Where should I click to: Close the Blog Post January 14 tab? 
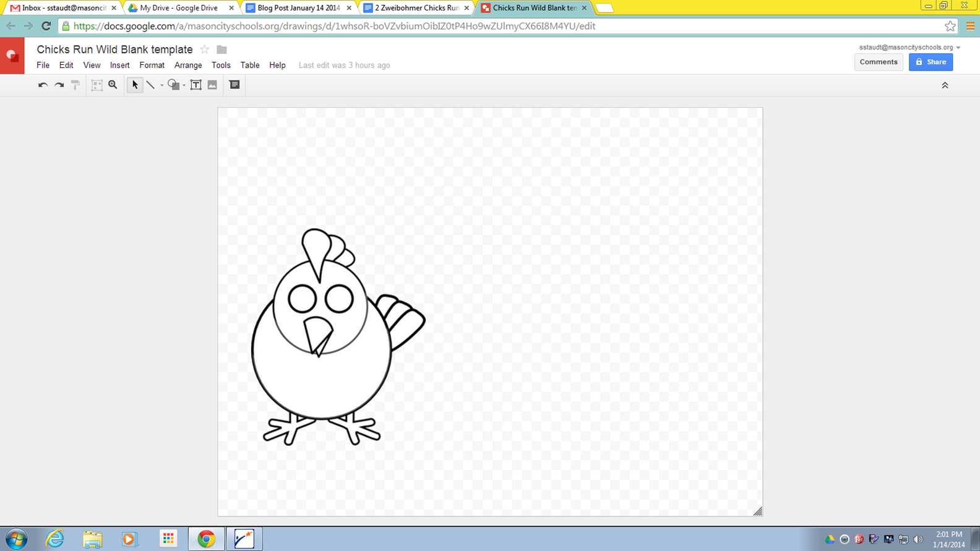tap(349, 8)
